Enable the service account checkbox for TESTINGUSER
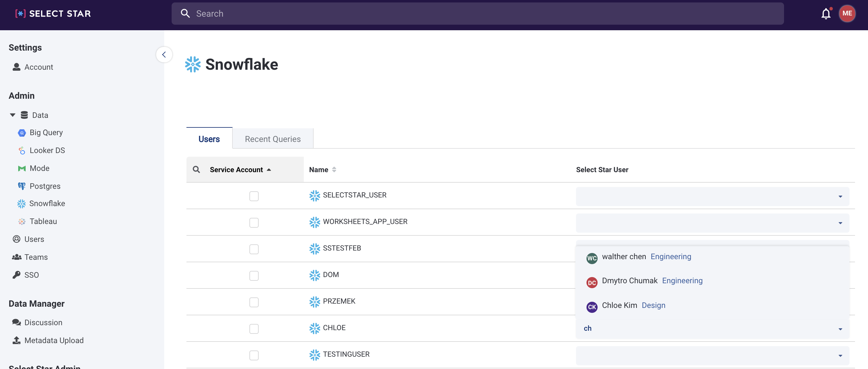The height and width of the screenshot is (369, 868). pos(254,355)
